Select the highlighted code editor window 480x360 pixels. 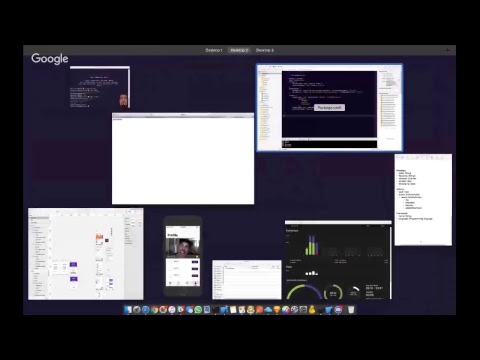pyautogui.click(x=329, y=107)
